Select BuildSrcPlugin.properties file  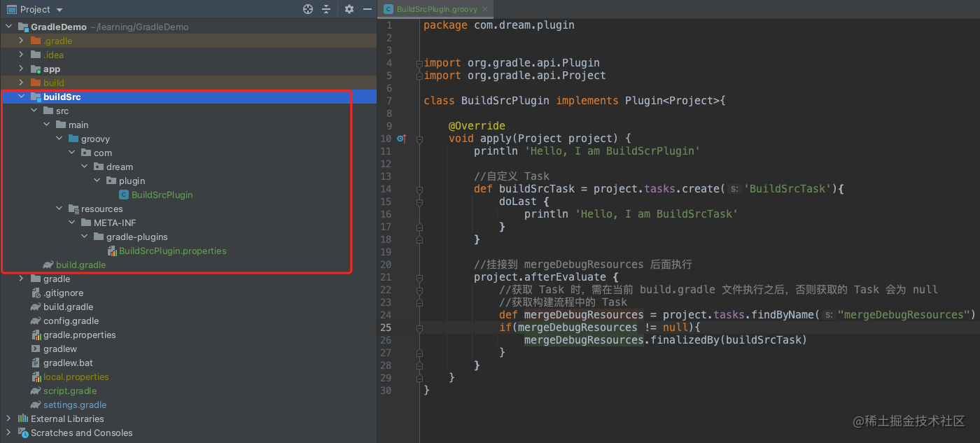click(172, 251)
